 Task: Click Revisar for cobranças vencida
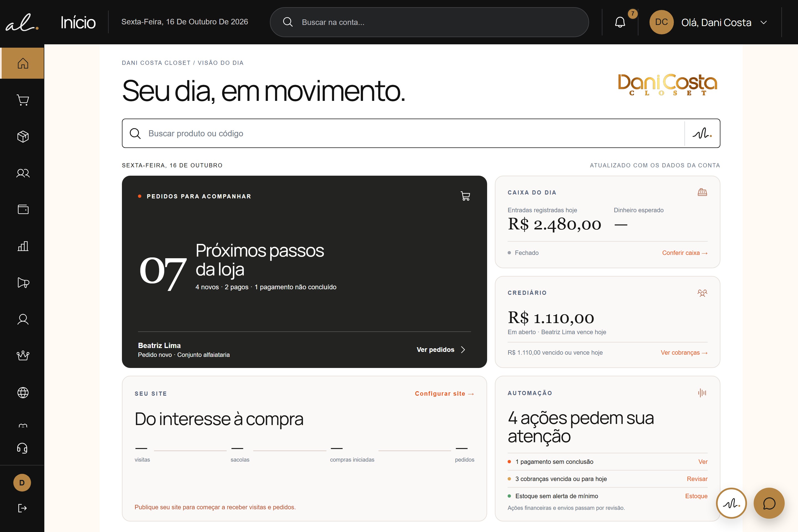click(x=697, y=479)
